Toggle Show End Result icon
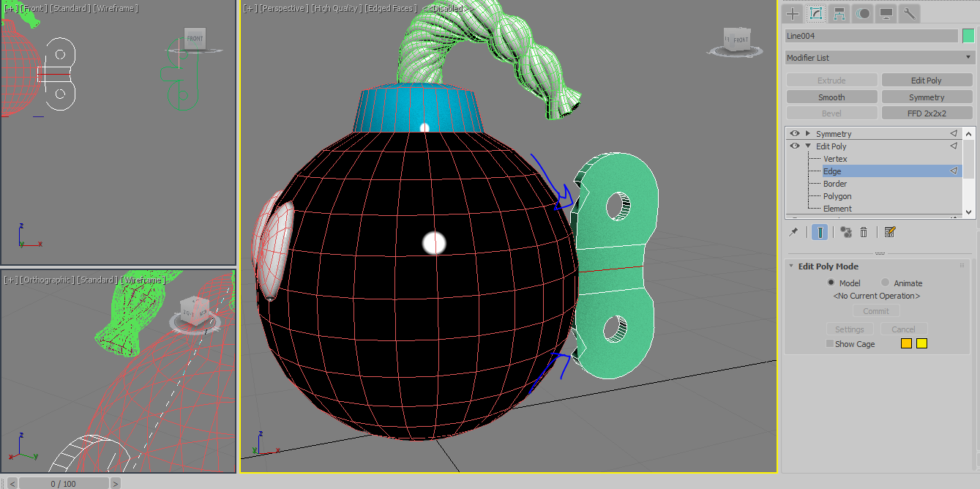980x489 pixels. pos(820,232)
